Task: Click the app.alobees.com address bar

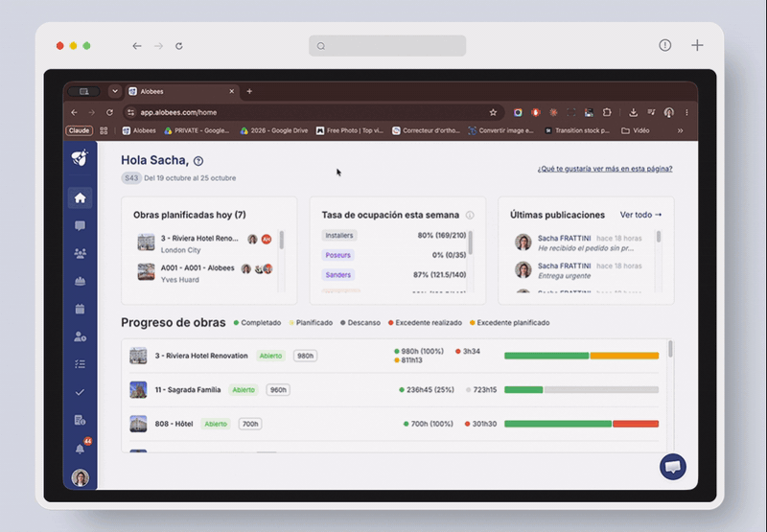Action: [314, 112]
